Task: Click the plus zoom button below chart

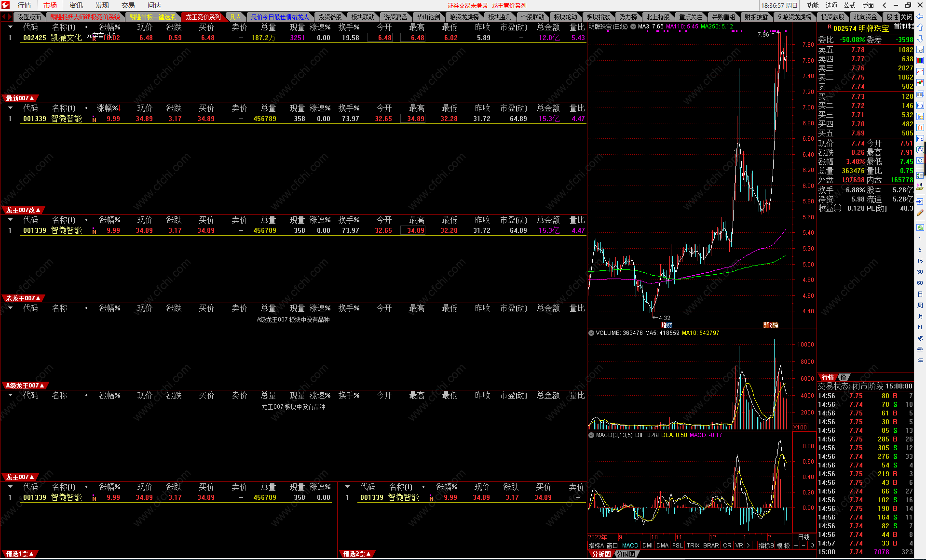Action: click(796, 546)
